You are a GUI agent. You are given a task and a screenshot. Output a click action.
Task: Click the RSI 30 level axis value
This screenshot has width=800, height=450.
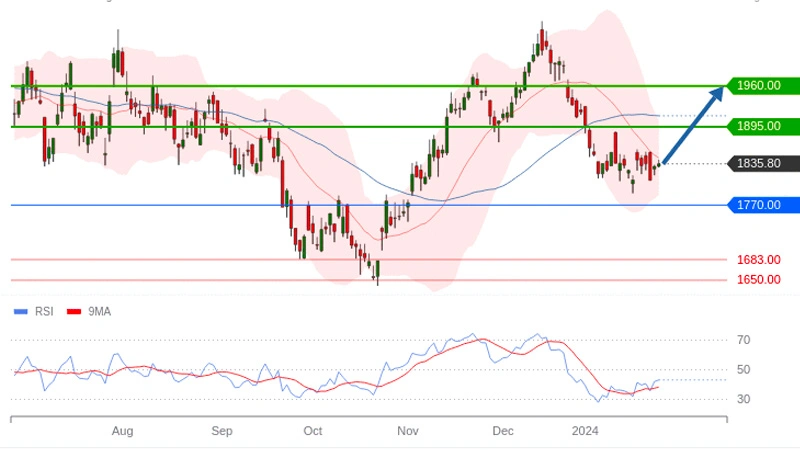coord(743,400)
